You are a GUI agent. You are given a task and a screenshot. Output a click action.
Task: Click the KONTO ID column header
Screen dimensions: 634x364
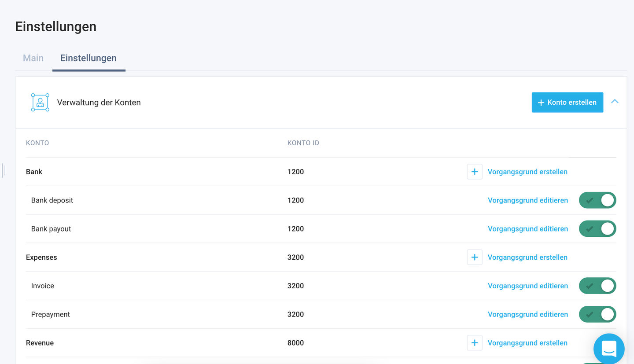pos(303,143)
